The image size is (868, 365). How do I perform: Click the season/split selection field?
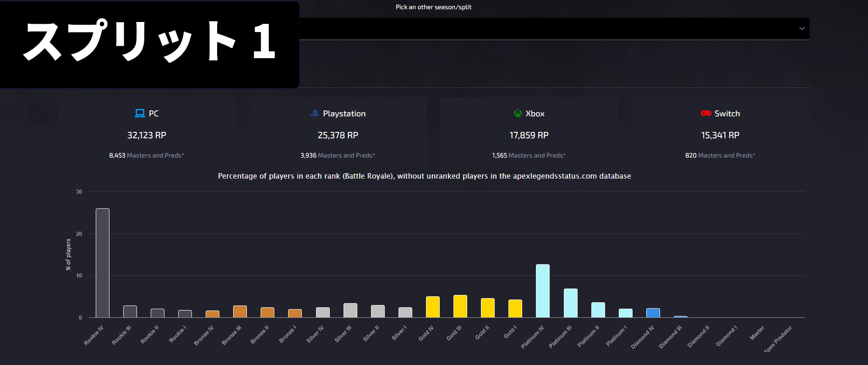554,28
